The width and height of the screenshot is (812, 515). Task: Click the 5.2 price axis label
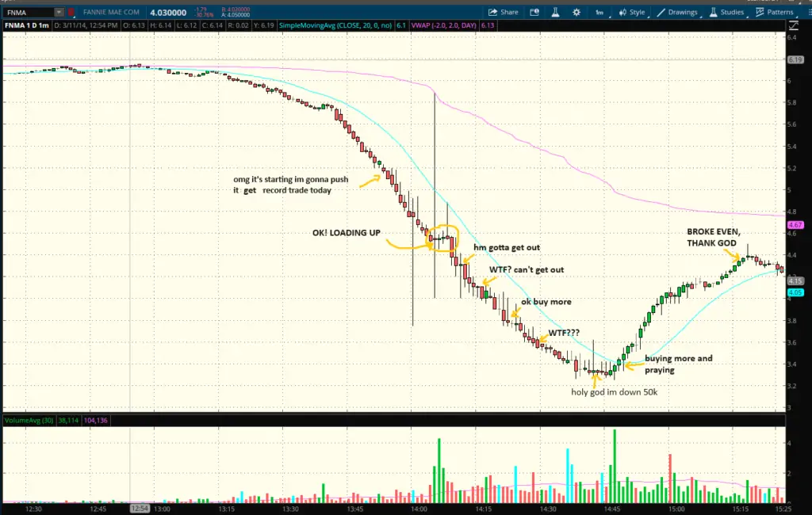pos(792,168)
